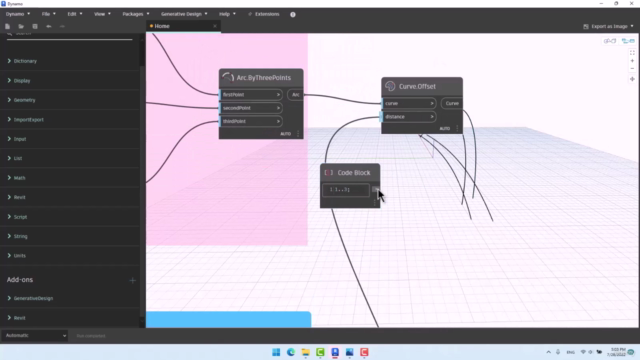Open a file using the folder toolbar icon
The width and height of the screenshot is (640, 360).
click(21, 26)
